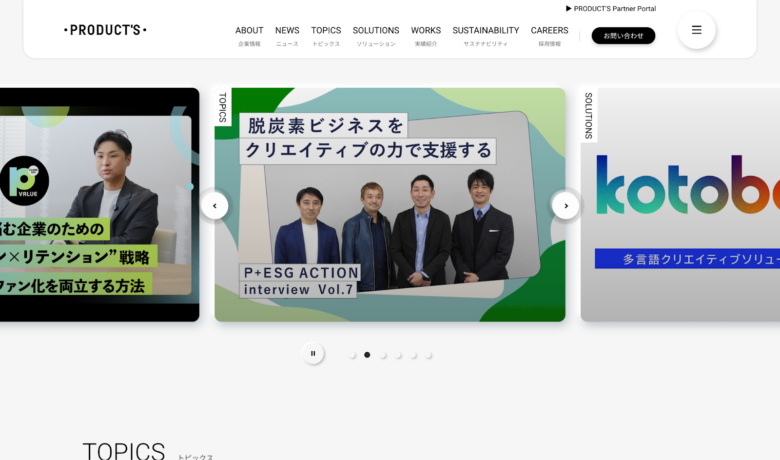This screenshot has width=780, height=460.
Task: Select the third carousel pagination dot
Action: pos(383,355)
